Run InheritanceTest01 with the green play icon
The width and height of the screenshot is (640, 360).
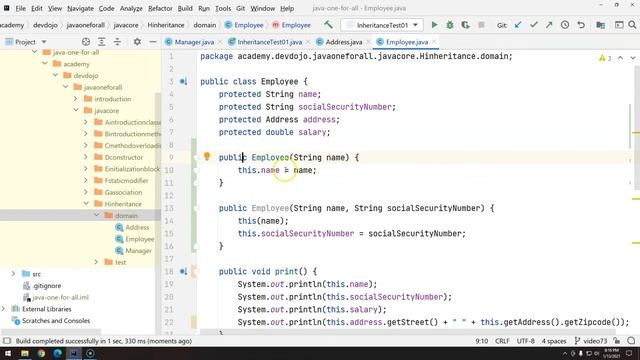[x=434, y=25]
